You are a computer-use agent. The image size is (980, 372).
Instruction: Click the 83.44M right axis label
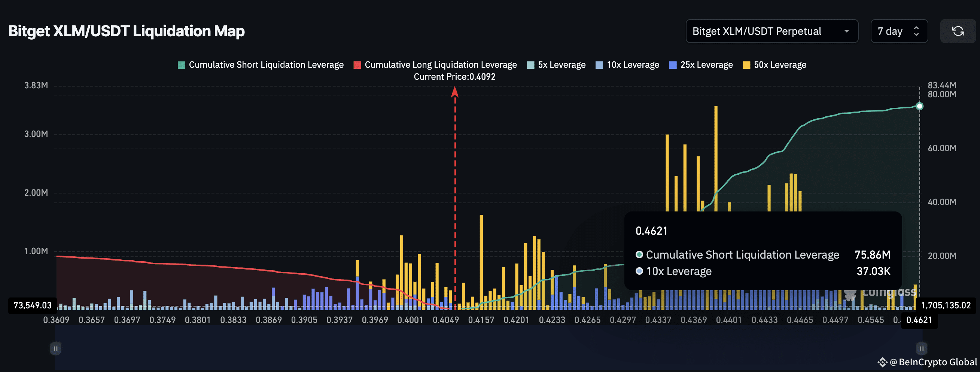[x=942, y=85]
